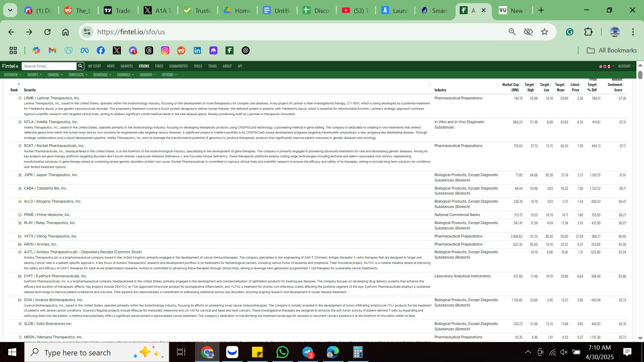Sort table by Rank column header
Viewport: 644px width, 362px height.
[x=14, y=90]
